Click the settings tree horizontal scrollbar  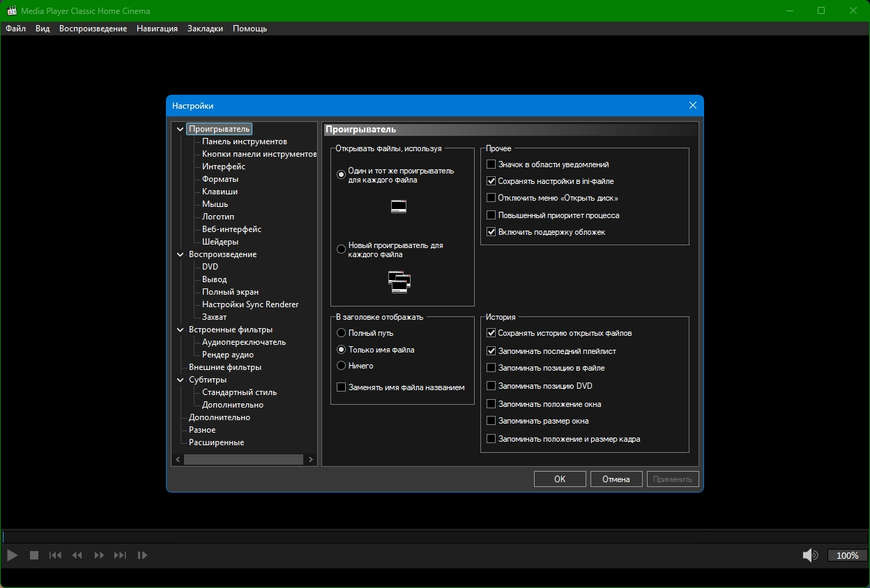pos(244,460)
